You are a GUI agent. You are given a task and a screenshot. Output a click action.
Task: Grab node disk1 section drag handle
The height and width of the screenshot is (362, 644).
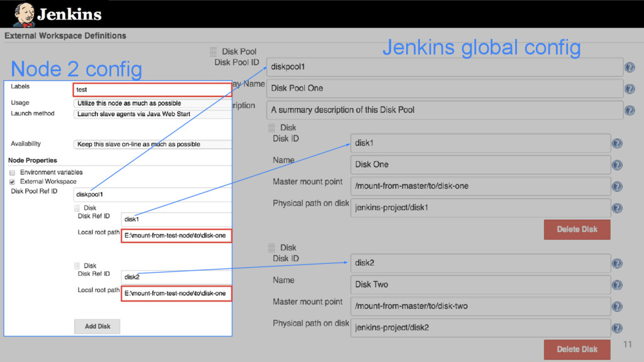(77, 207)
